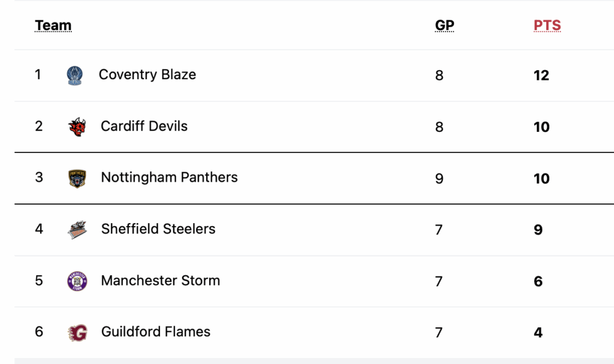This screenshot has width=614, height=364.
Task: Click the rank number 1 cell
Action: click(38, 75)
